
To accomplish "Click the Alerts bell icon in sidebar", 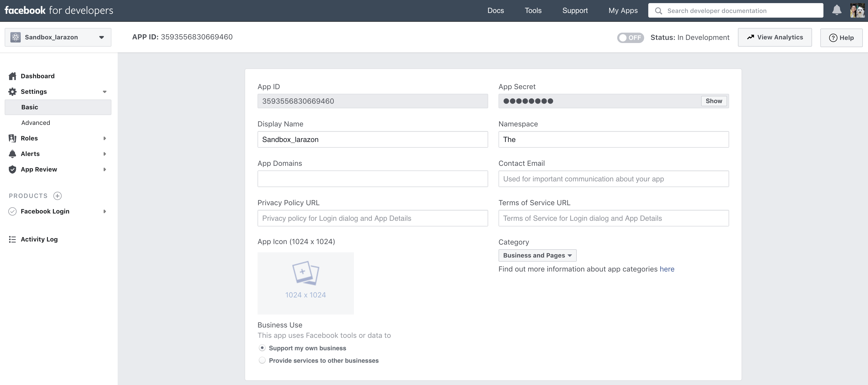I will [x=12, y=154].
